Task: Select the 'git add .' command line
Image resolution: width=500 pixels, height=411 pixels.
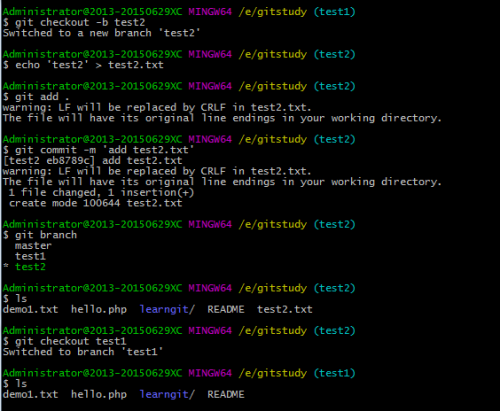Action: [x=36, y=97]
